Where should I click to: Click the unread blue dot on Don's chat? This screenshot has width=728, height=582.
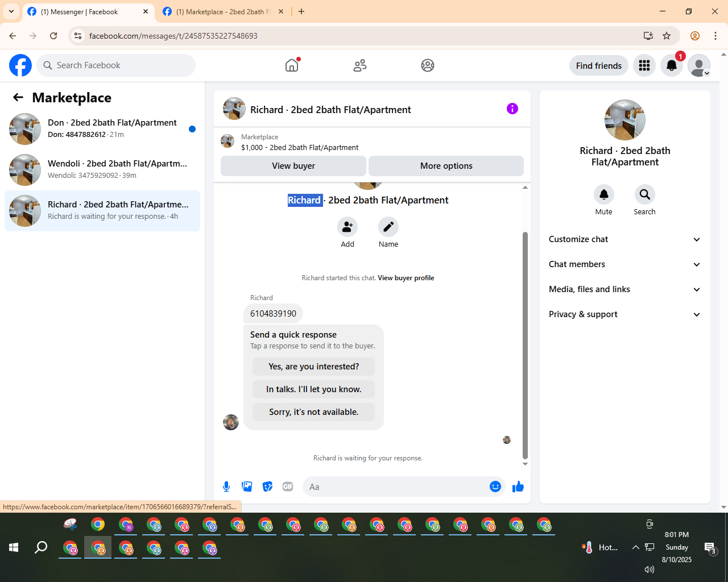pyautogui.click(x=192, y=129)
